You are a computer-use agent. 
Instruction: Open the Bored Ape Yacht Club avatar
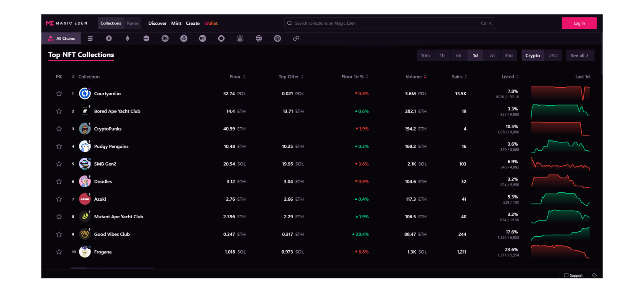(85, 111)
